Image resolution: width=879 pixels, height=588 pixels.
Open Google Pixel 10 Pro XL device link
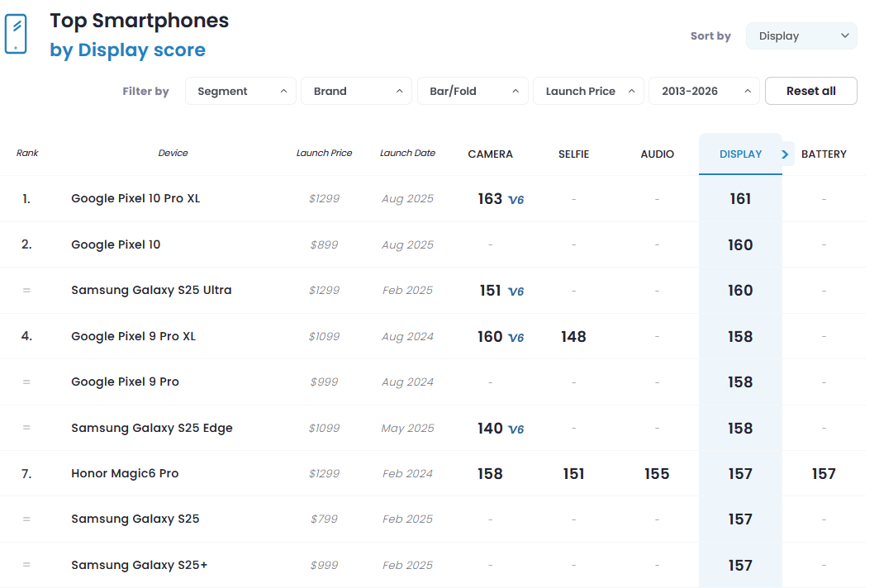[135, 198]
